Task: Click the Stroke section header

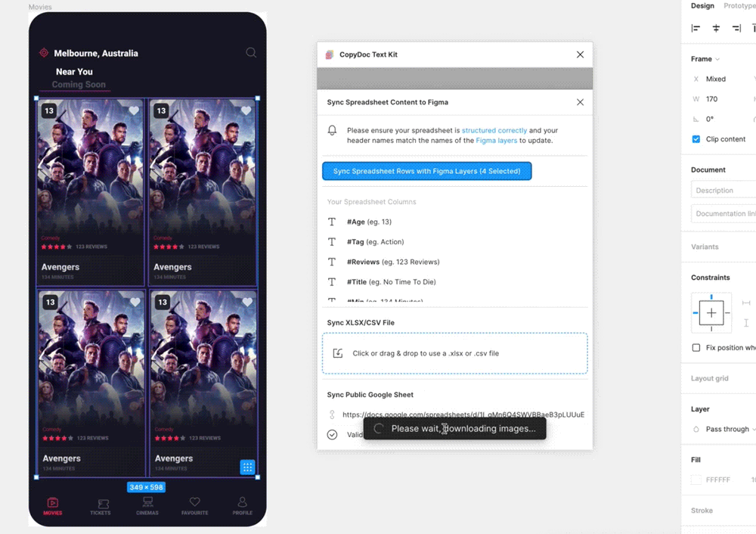Action: pyautogui.click(x=702, y=511)
